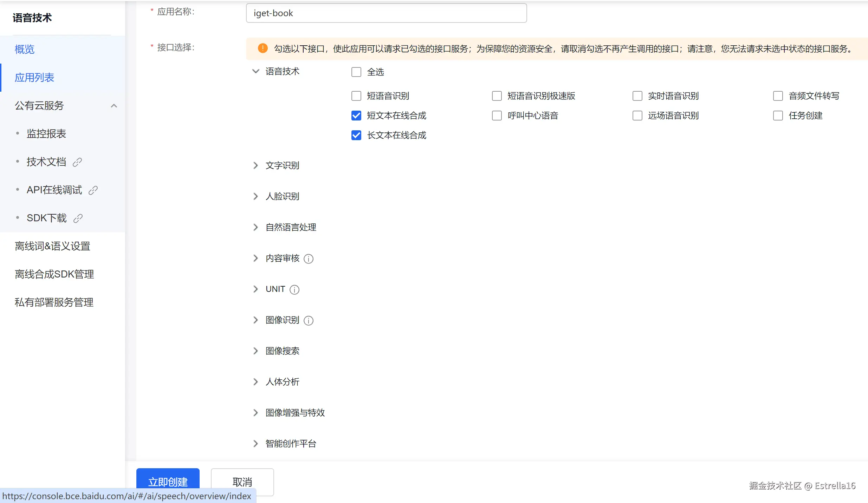The width and height of the screenshot is (868, 503).
Task: Click info icon next to 内容审核
Action: point(308,259)
